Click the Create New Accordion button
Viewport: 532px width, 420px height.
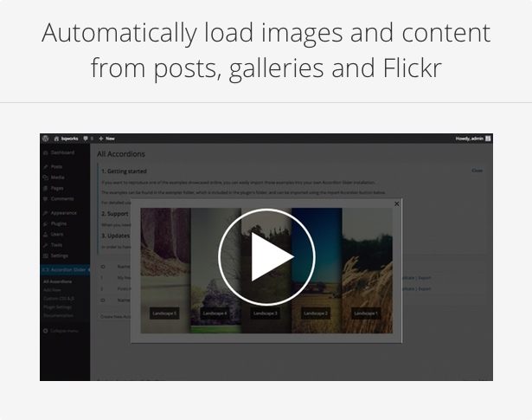[x=115, y=316]
